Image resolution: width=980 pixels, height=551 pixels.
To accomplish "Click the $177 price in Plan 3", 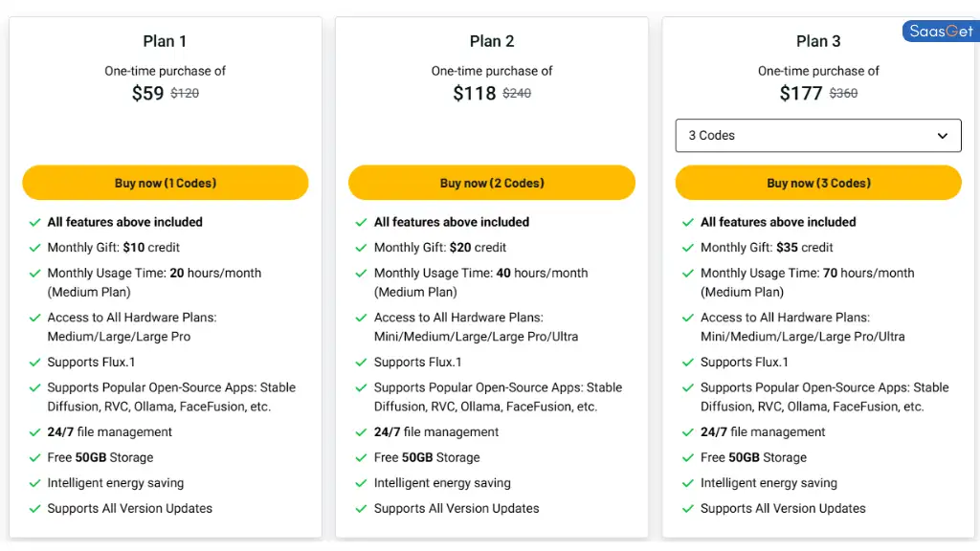I will click(800, 93).
